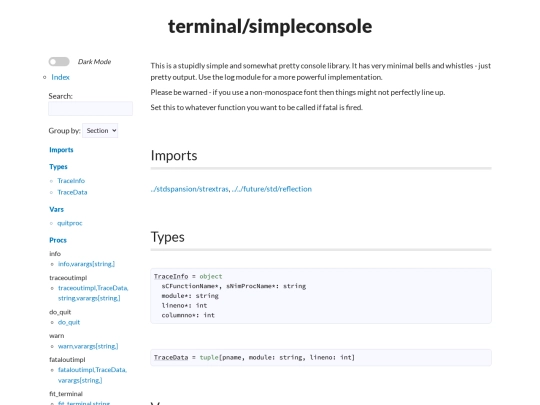540x405 pixels.
Task: Open TraceData in the sidebar
Action: [x=72, y=192]
